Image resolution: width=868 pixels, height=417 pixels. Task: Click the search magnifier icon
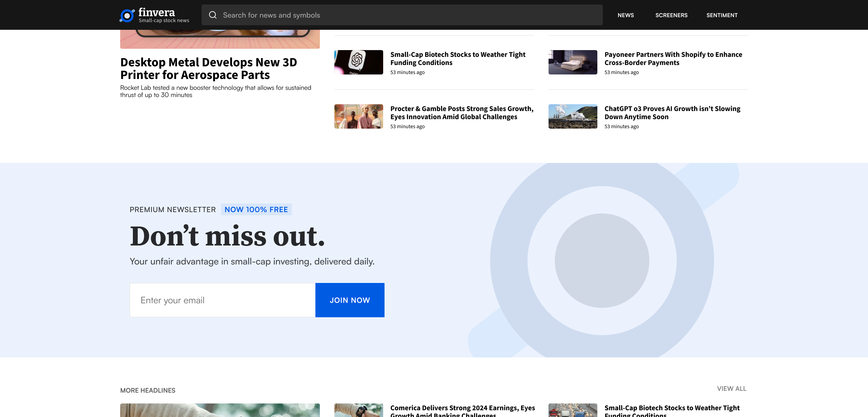click(213, 15)
